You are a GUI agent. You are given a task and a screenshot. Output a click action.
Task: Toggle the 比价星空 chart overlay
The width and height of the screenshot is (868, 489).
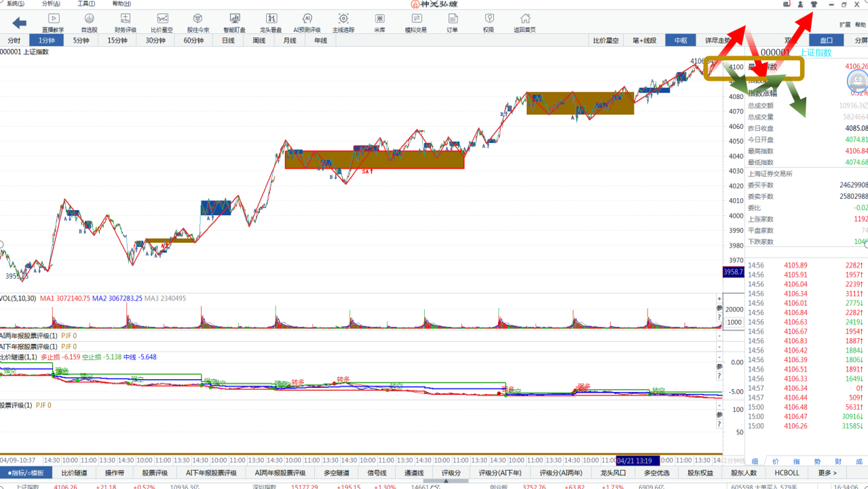click(606, 41)
